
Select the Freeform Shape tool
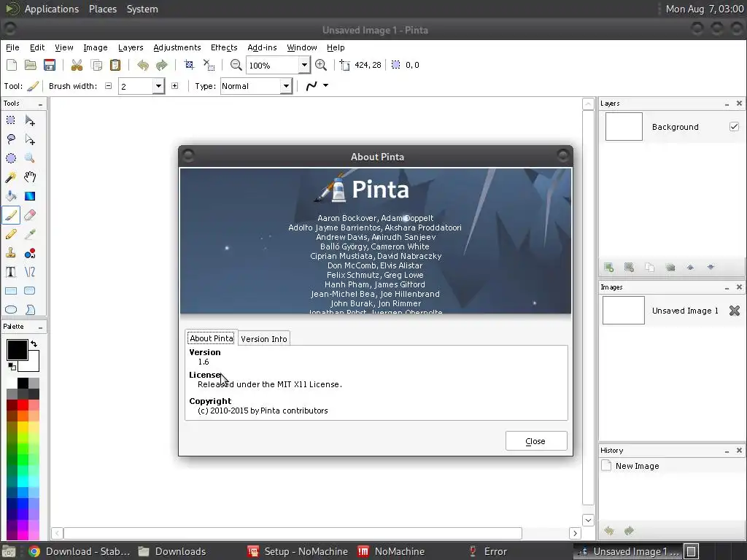coord(29,310)
